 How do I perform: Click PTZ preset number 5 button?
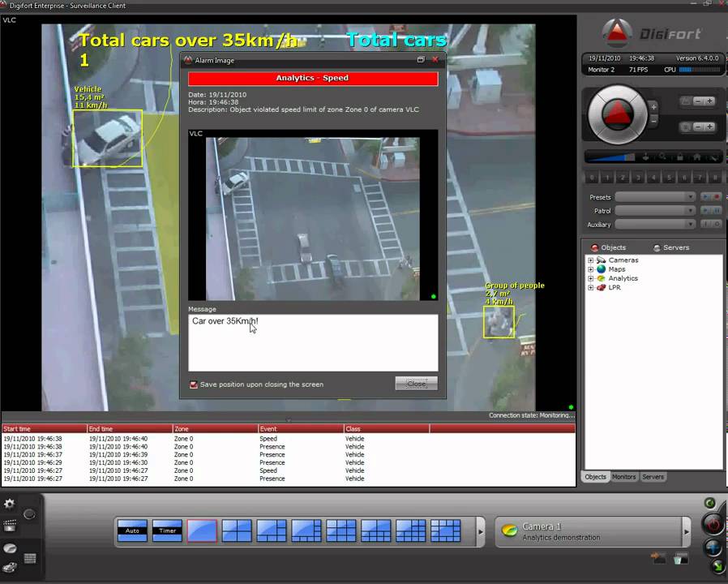[x=669, y=178]
